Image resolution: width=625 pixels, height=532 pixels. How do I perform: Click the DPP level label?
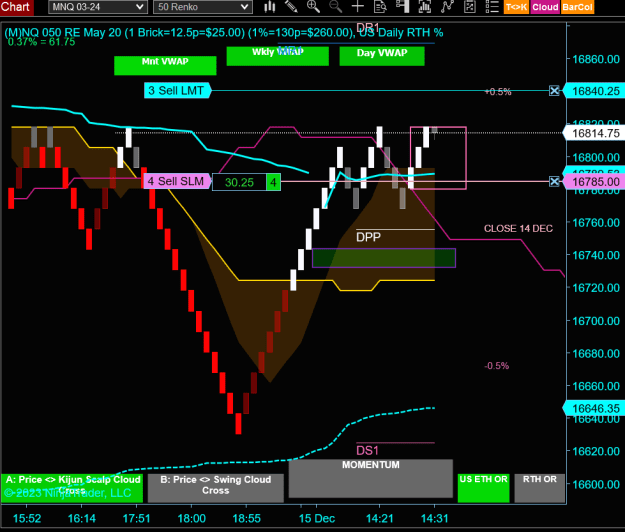pos(368,237)
